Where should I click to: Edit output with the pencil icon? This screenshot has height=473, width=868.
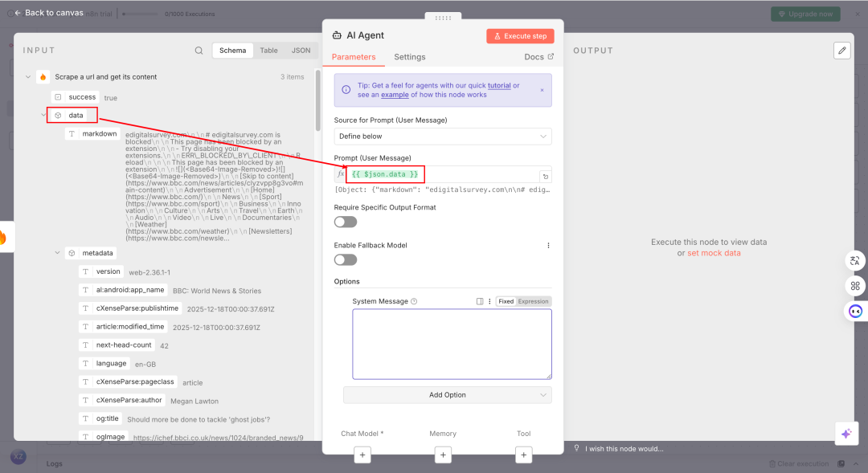click(842, 51)
